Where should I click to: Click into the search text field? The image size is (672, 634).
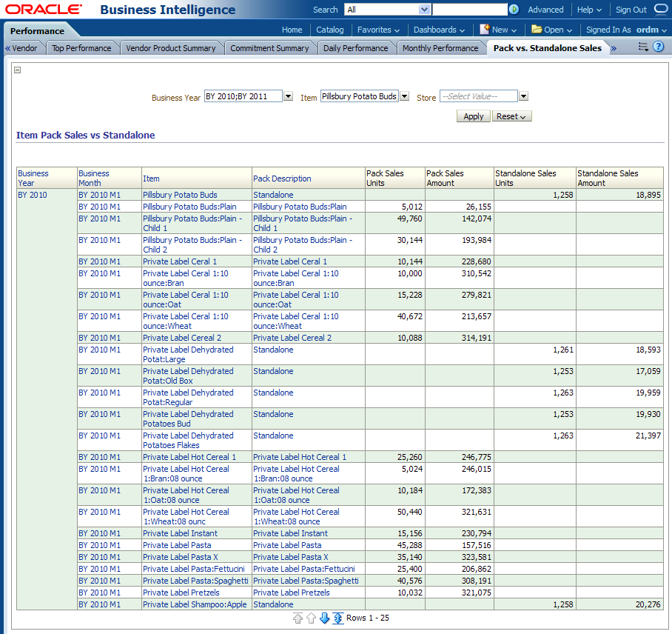tap(468, 10)
